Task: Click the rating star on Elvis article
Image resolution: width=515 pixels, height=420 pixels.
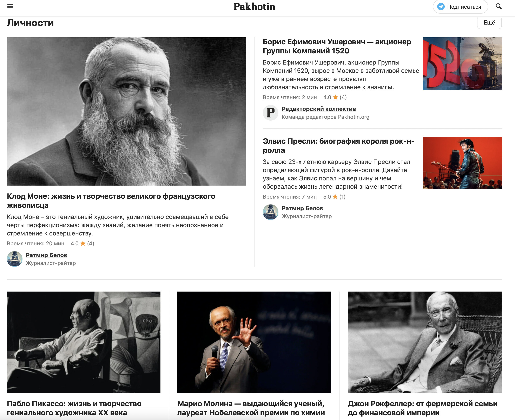Action: pos(335,197)
